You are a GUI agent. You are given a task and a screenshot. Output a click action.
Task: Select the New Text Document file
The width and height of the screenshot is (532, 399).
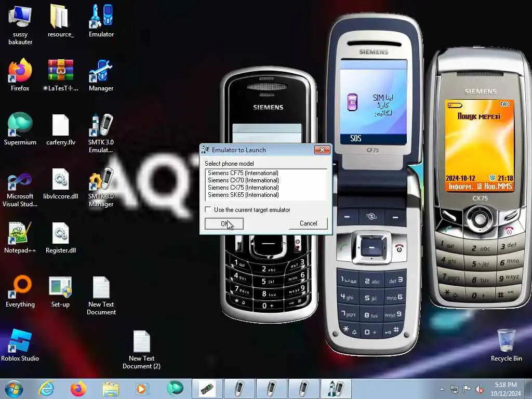101,295
